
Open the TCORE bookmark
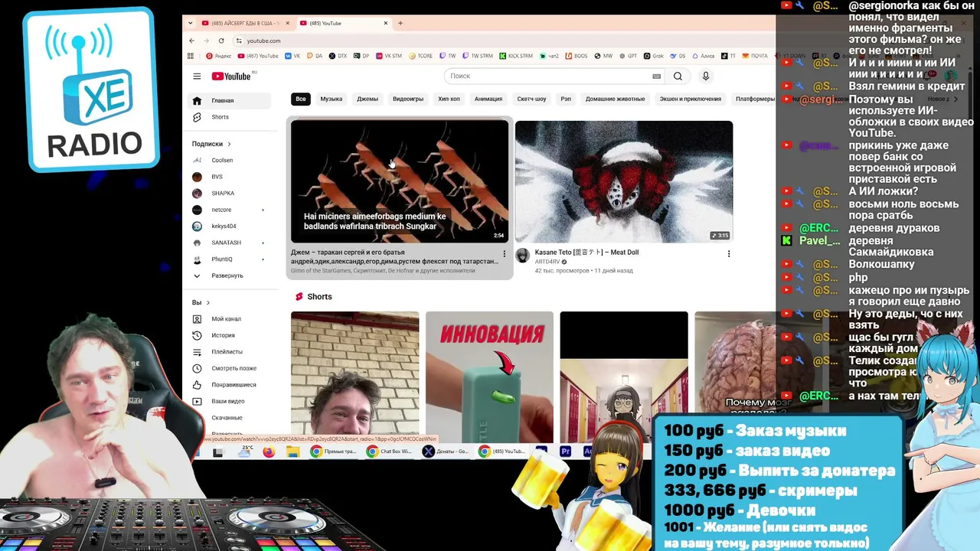(421, 56)
